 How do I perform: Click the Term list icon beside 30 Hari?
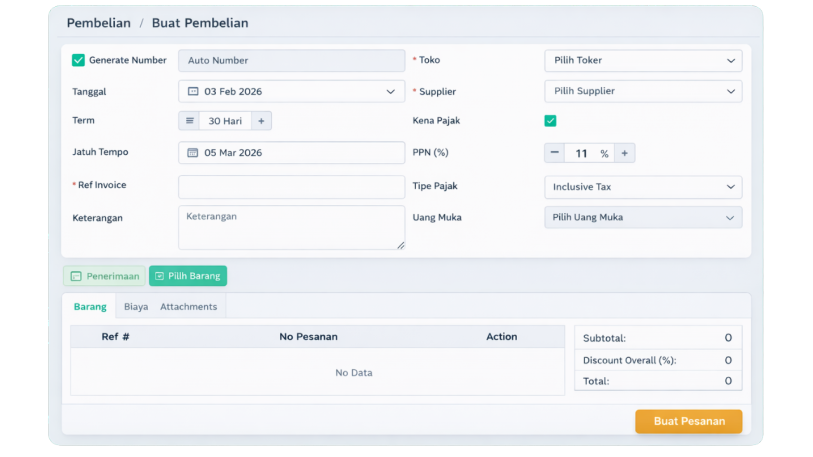[189, 121]
